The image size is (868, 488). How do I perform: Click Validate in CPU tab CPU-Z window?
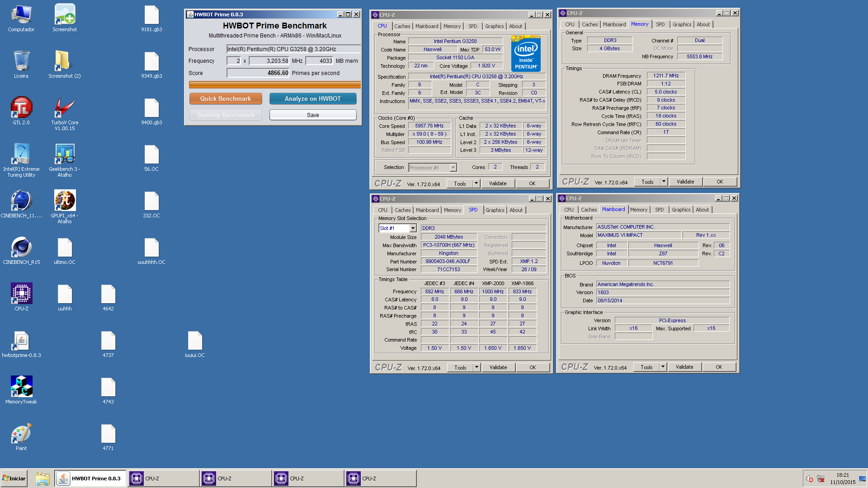coord(498,183)
